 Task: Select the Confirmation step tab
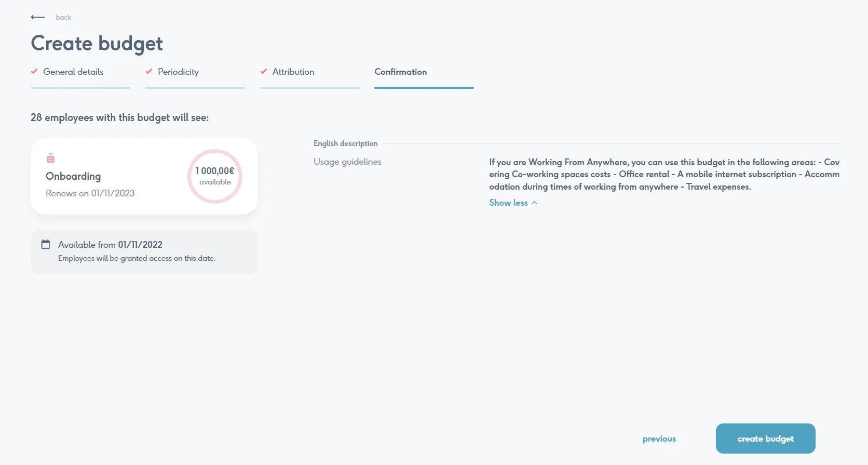(x=401, y=72)
